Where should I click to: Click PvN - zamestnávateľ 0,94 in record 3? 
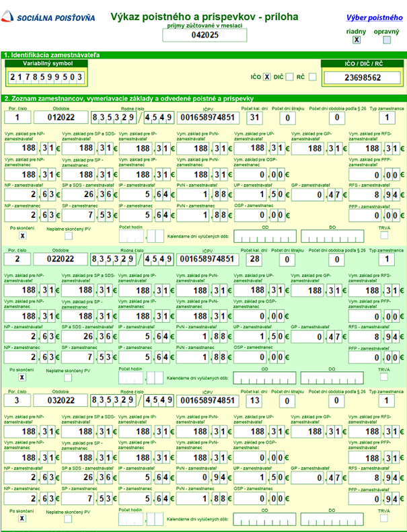(201, 478)
